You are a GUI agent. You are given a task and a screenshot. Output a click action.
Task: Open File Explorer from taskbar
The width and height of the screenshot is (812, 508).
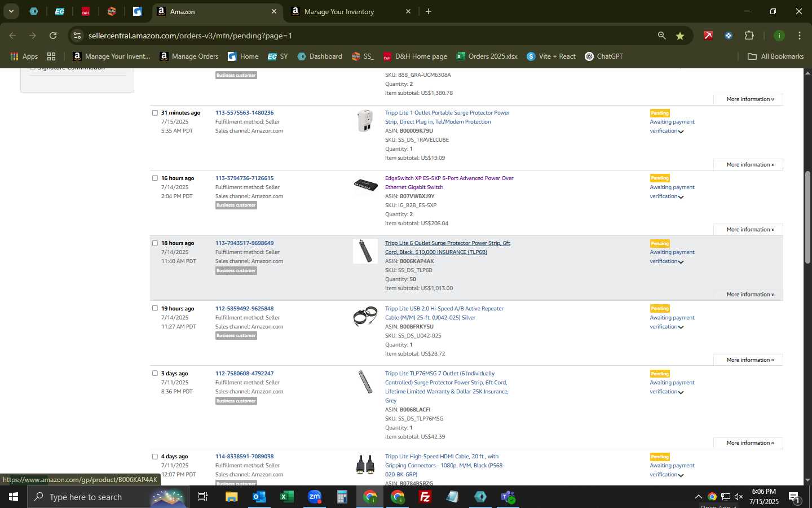tap(232, 497)
